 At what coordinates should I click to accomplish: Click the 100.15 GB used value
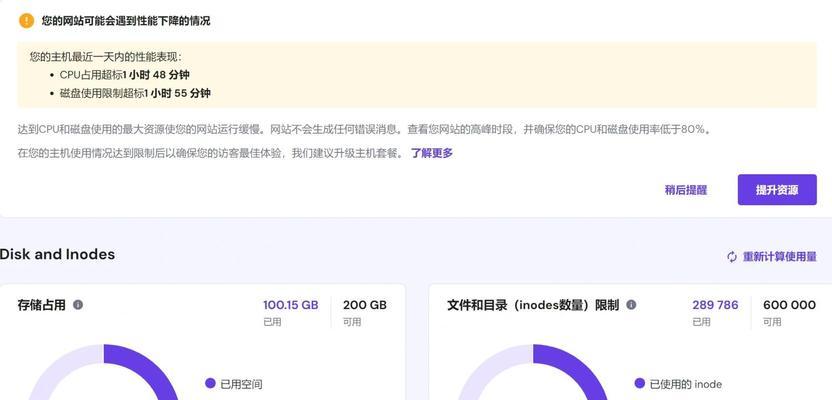click(291, 305)
